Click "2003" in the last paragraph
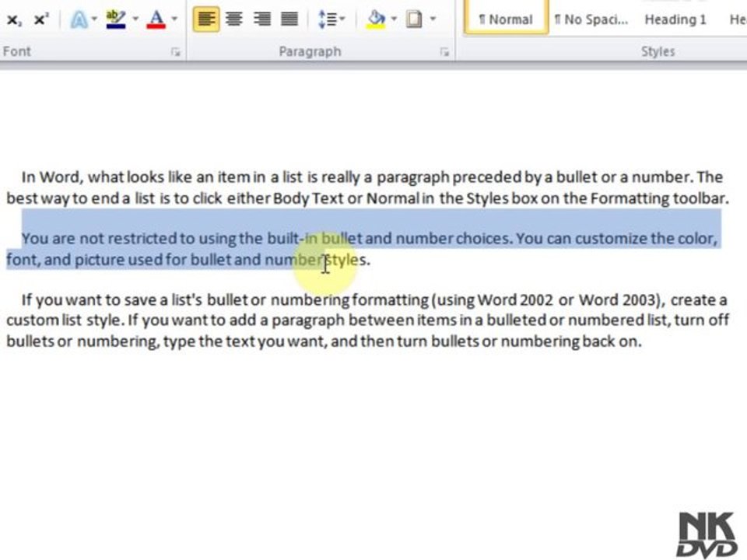 [640, 300]
